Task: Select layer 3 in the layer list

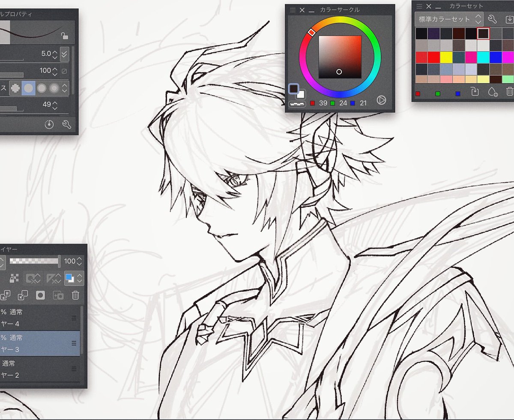Action: 40,343
